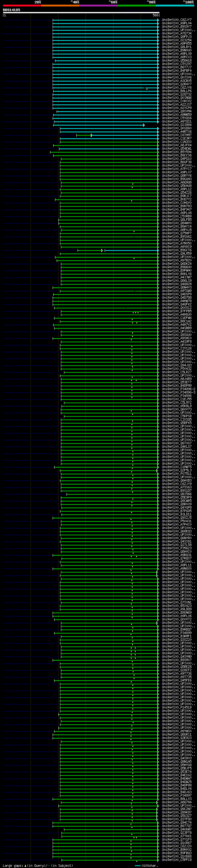Viewport: 197px width, 868px height.
Task: Click the short green segment of C6THM7
Action: (x=84, y=135)
